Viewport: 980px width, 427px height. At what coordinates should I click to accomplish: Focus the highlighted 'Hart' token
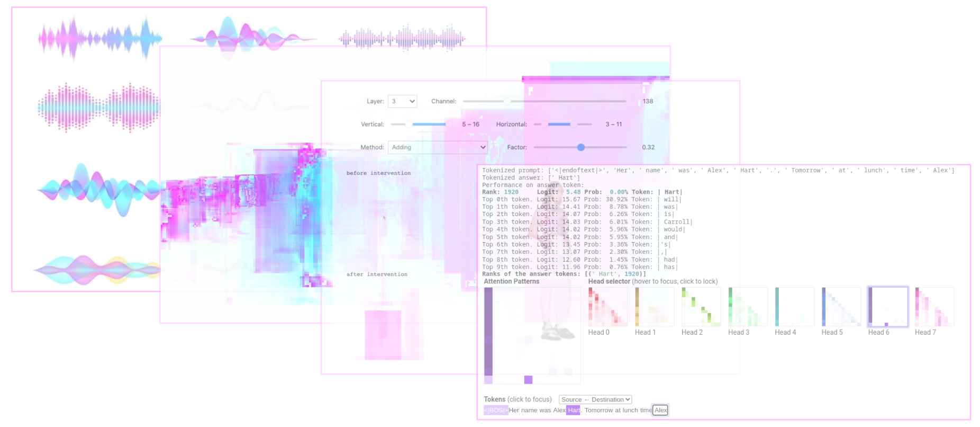(x=573, y=410)
